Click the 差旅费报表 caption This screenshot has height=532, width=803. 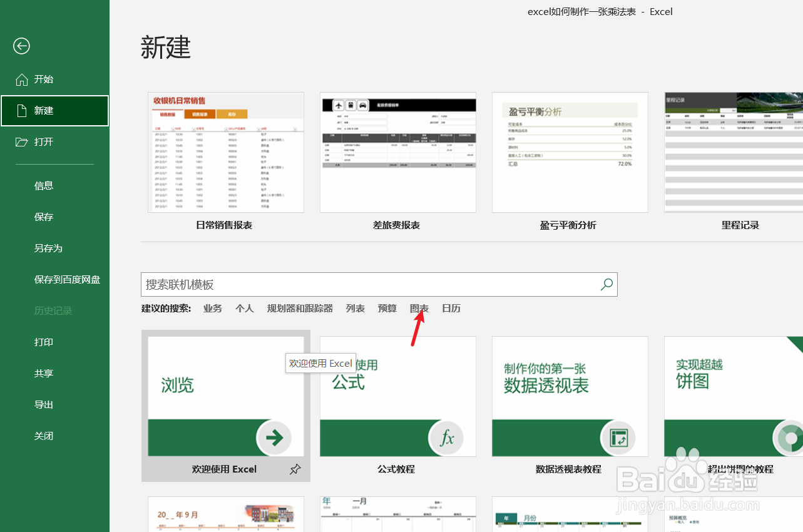[396, 225]
